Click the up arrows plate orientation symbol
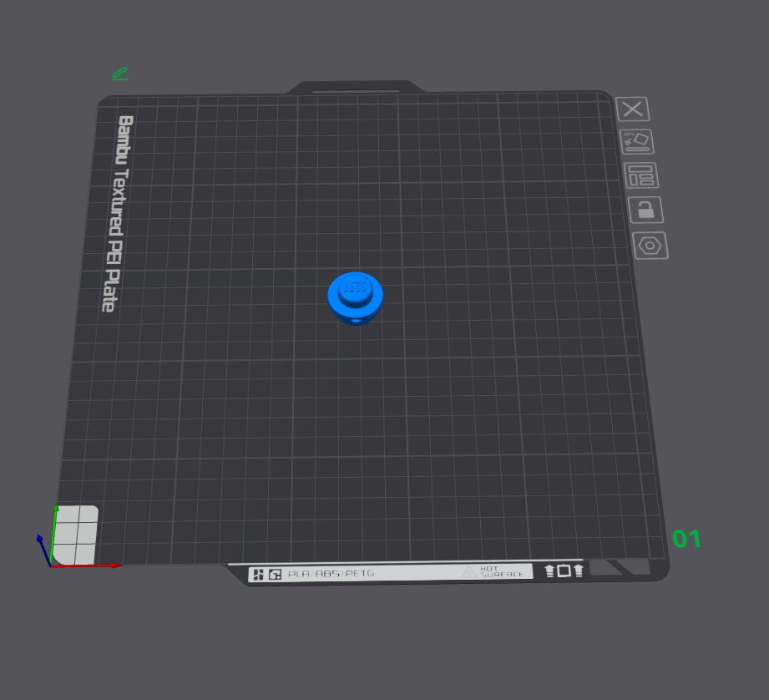 tap(564, 571)
